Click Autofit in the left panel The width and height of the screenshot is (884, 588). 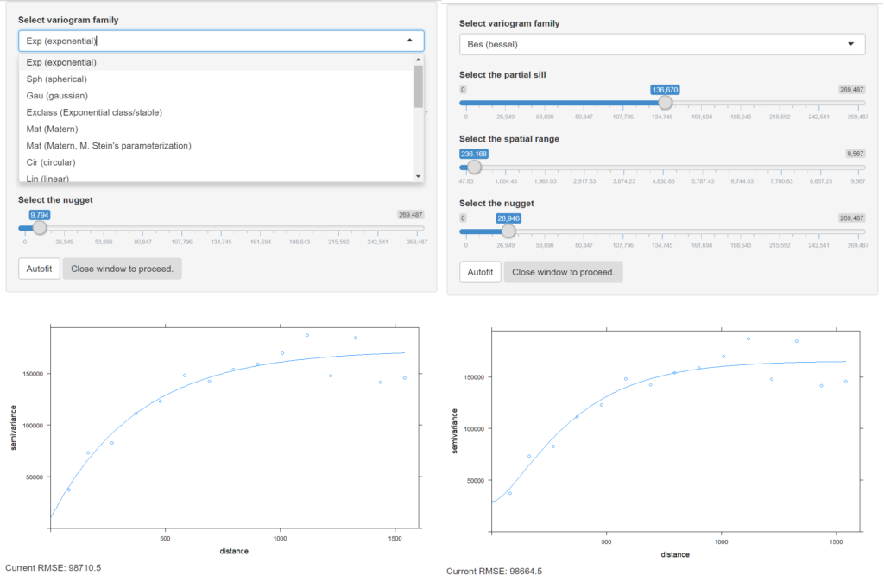tap(38, 269)
